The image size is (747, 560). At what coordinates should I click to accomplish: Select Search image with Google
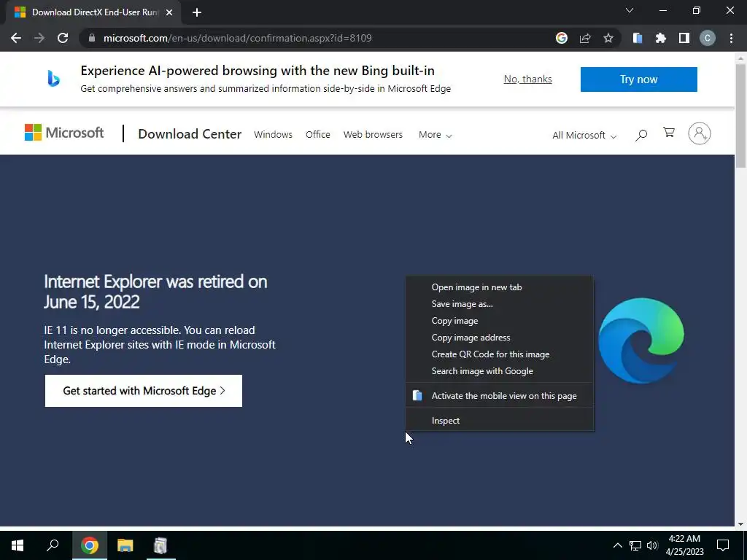click(x=499, y=371)
